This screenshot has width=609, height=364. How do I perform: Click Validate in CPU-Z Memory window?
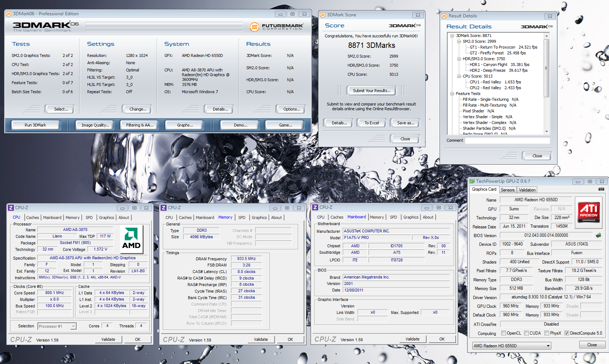coord(261,339)
